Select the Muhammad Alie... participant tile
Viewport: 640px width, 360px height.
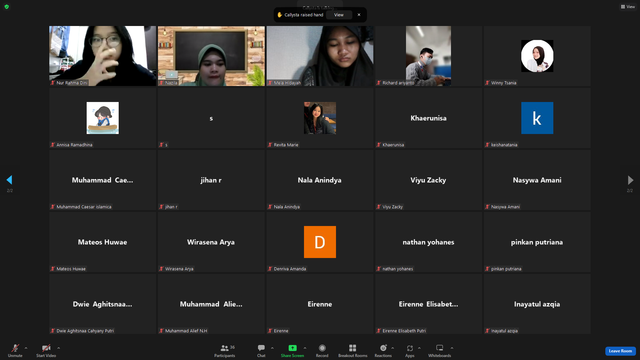click(211, 304)
